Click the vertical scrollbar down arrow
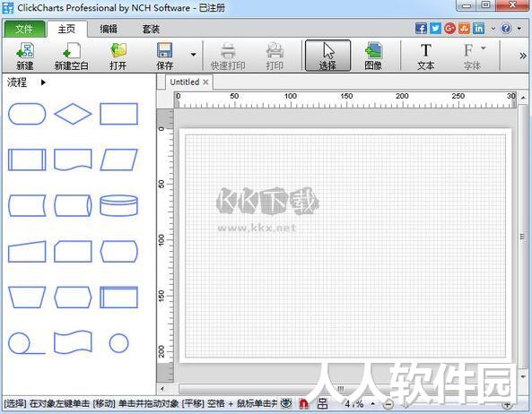Viewport: 532px width, 414px height. pos(523,376)
